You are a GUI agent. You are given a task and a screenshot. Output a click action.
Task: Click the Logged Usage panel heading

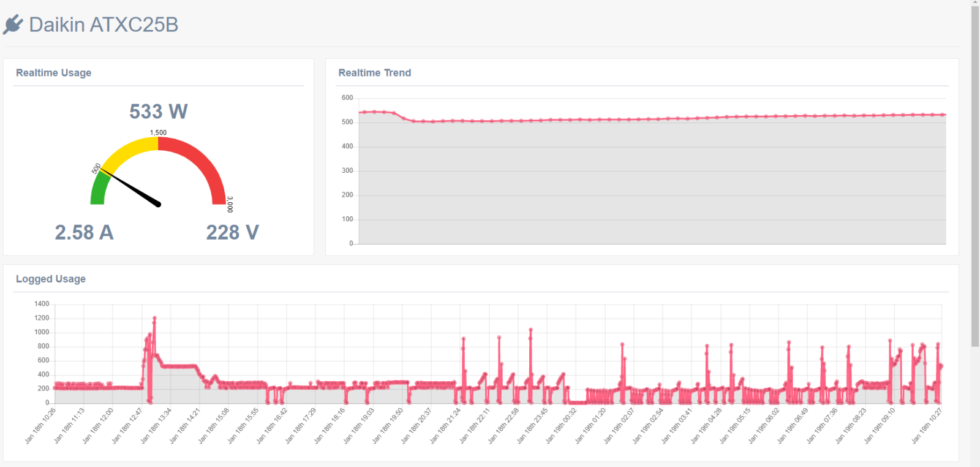51,279
